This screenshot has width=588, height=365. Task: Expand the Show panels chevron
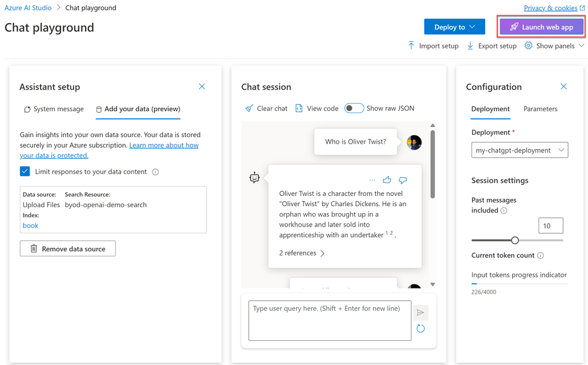(582, 45)
